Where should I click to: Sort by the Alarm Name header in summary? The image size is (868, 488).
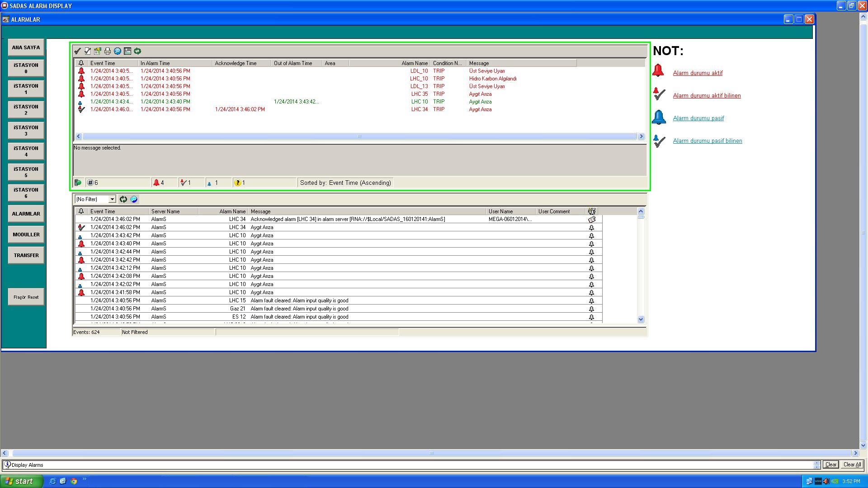coord(414,63)
